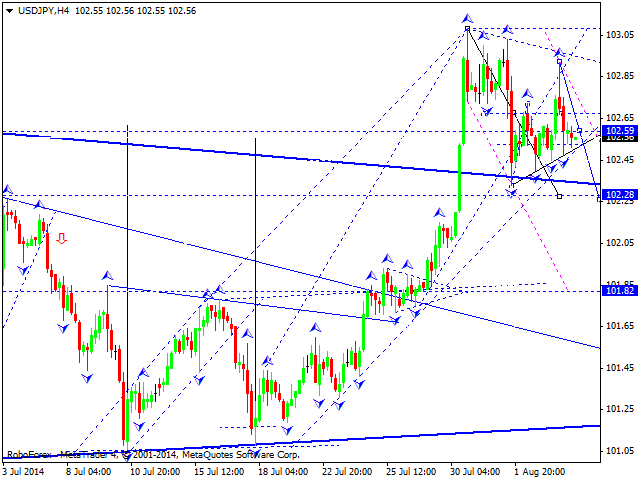
Task: Select the blue 102.28 price level label
Action: coord(621,195)
